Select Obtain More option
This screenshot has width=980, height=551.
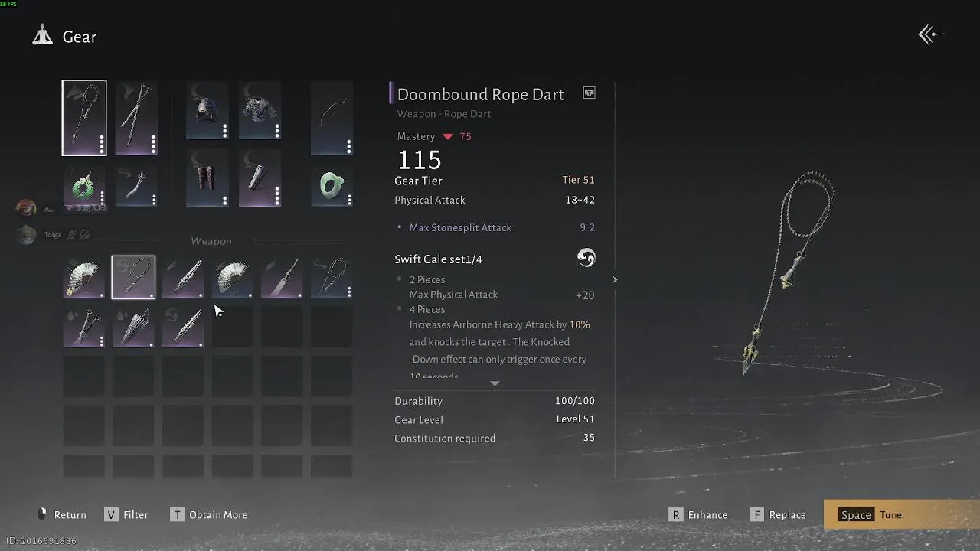pyautogui.click(x=208, y=514)
